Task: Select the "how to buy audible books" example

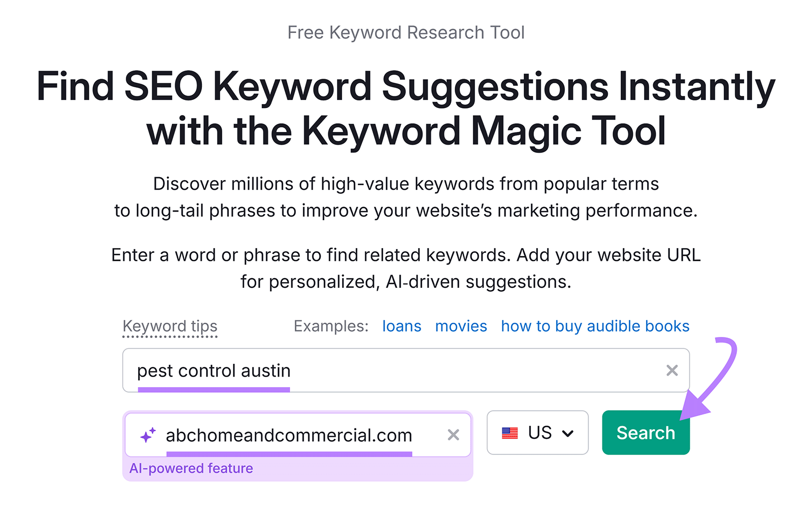Action: pyautogui.click(x=595, y=326)
